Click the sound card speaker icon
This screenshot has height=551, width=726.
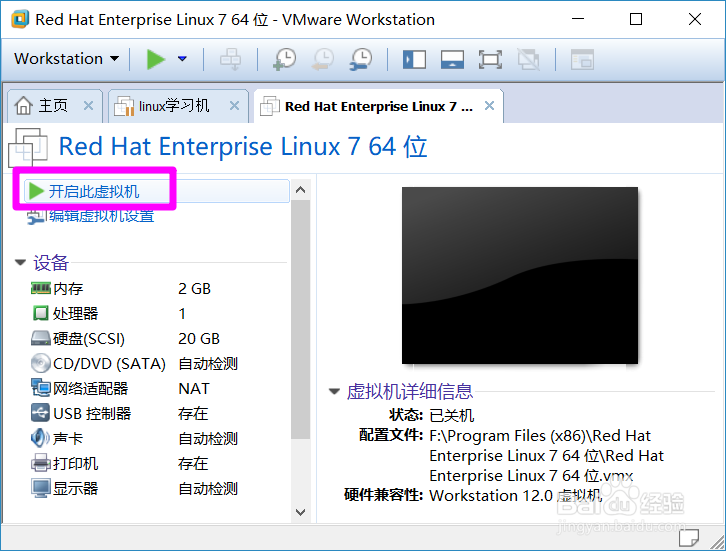click(x=40, y=438)
